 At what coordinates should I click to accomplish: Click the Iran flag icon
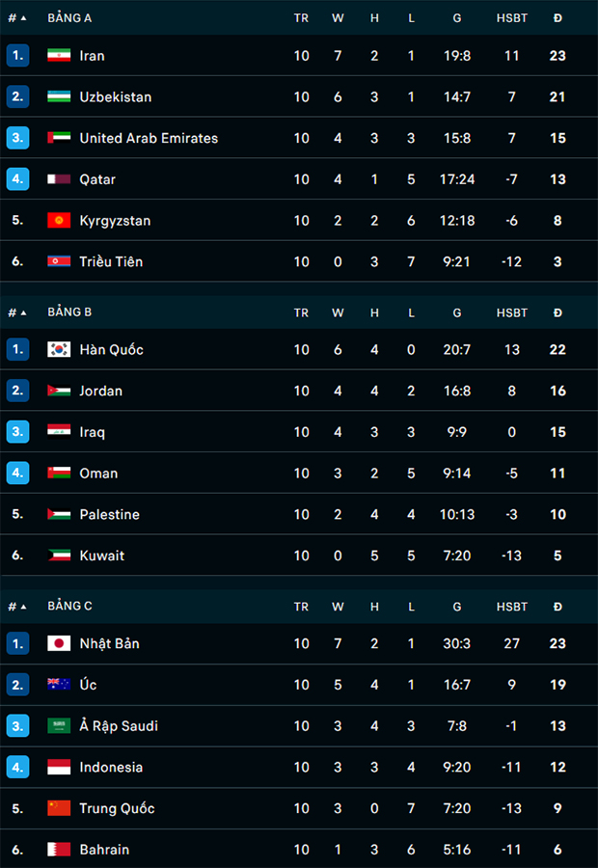[x=59, y=55]
